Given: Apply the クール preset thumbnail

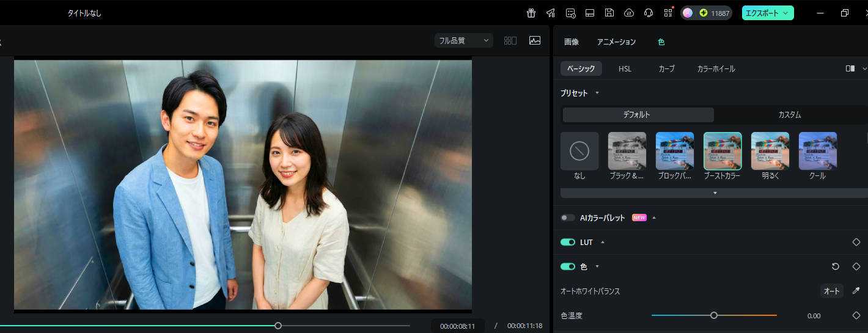Looking at the screenshot, I should pos(818,151).
